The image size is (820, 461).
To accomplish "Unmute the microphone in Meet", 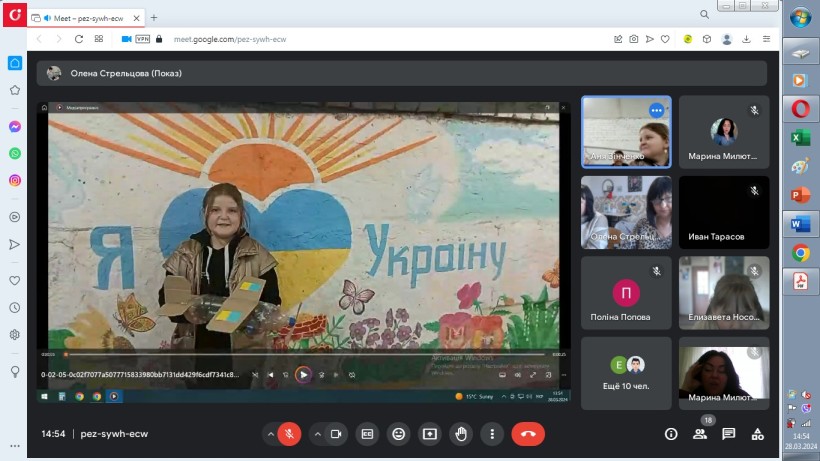I will [x=289, y=434].
